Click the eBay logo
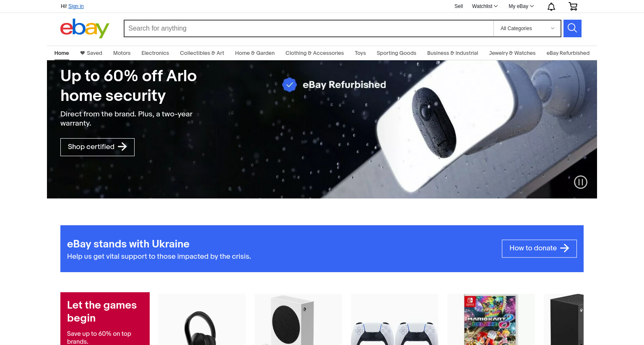 click(x=85, y=28)
